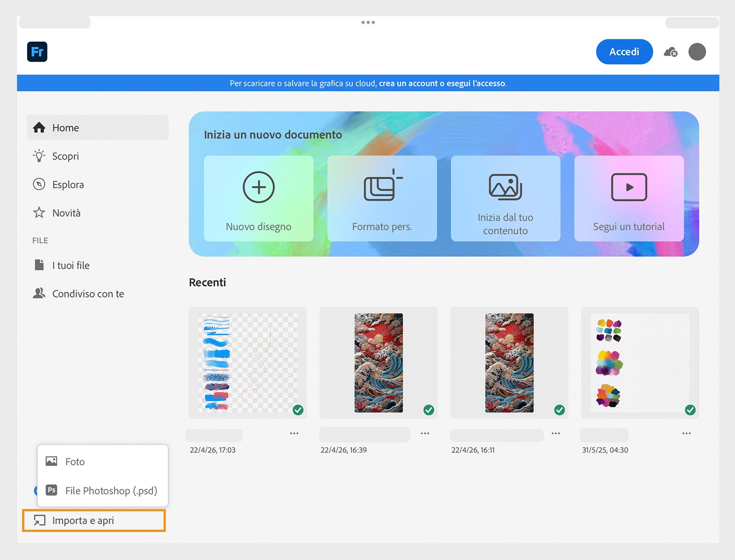
Task: Click the Inizia un nuovo documento heading
Action: (273, 135)
